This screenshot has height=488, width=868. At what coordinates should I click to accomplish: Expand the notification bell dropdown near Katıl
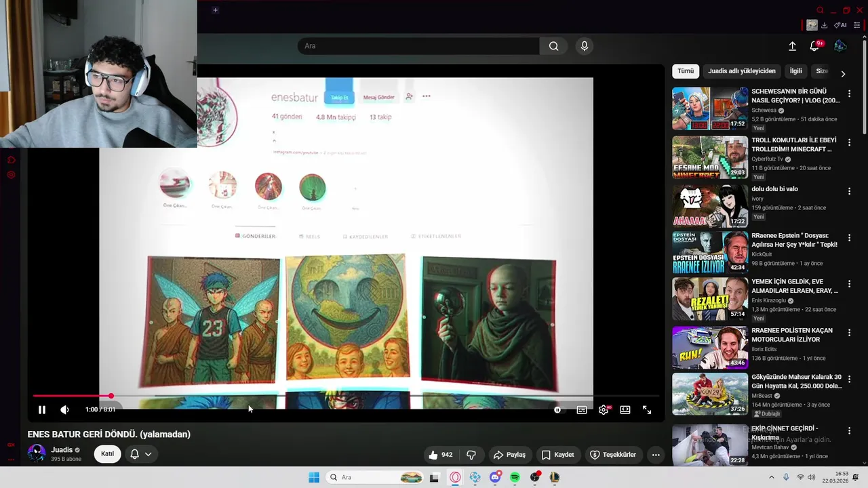[141, 454]
